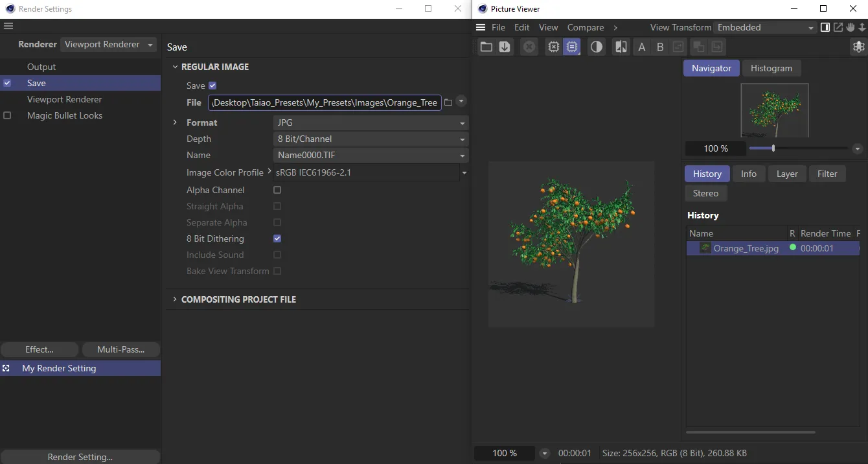Select Orange_Tree.jpg in History list
Viewport: 868px width, 464px height.
tap(746, 248)
